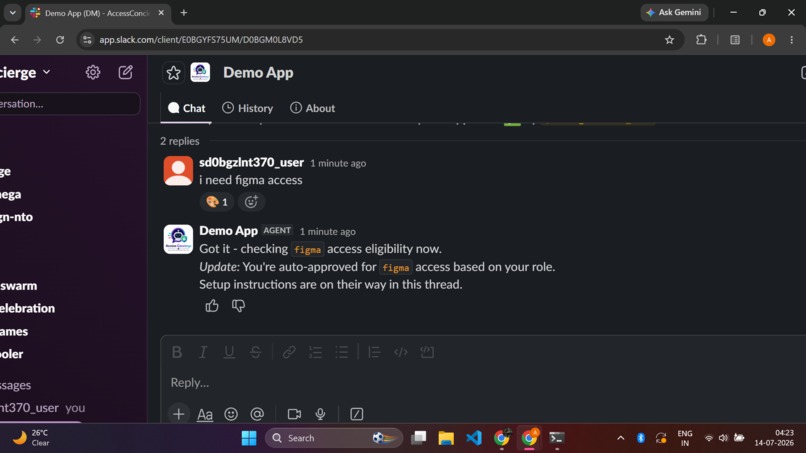This screenshot has width=806, height=453.
Task: Select the channel ending in elebration
Action: point(27,309)
